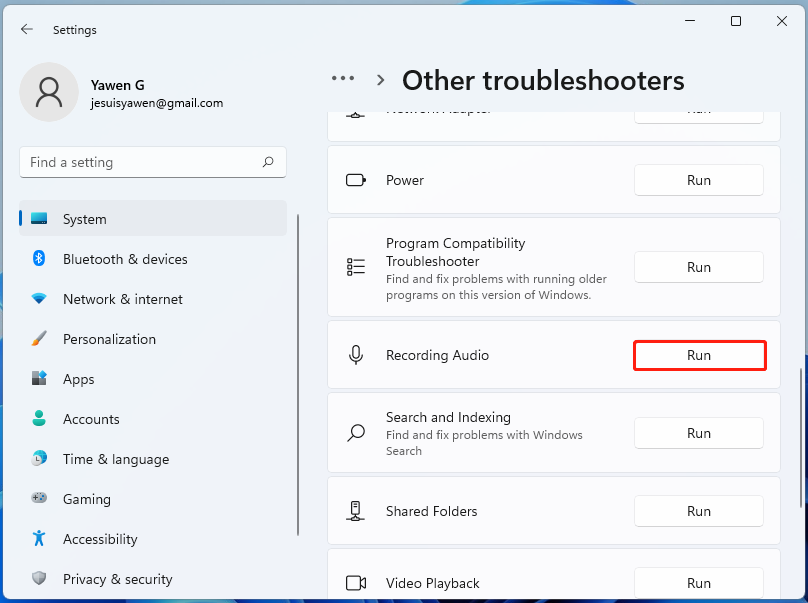Click the Video Playback camera icon
Viewport: 808px width, 603px height.
click(356, 583)
